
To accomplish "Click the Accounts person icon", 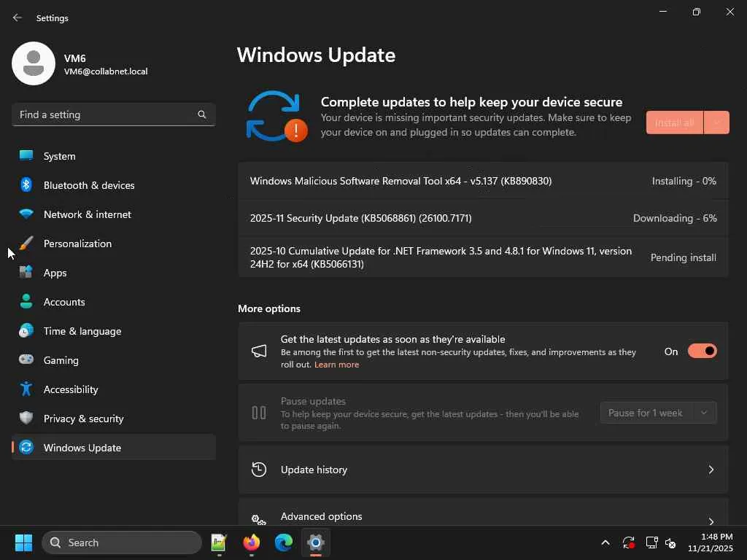I will tap(26, 301).
